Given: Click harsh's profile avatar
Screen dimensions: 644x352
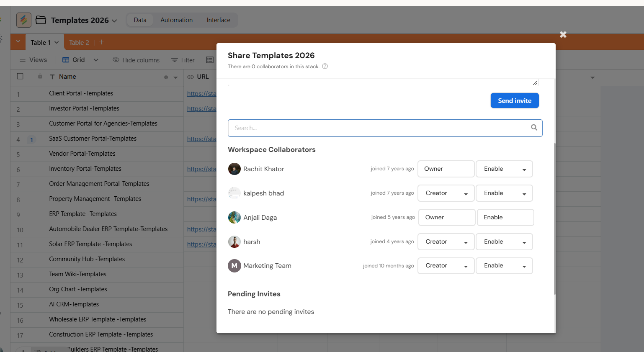Looking at the screenshot, I should (x=234, y=242).
